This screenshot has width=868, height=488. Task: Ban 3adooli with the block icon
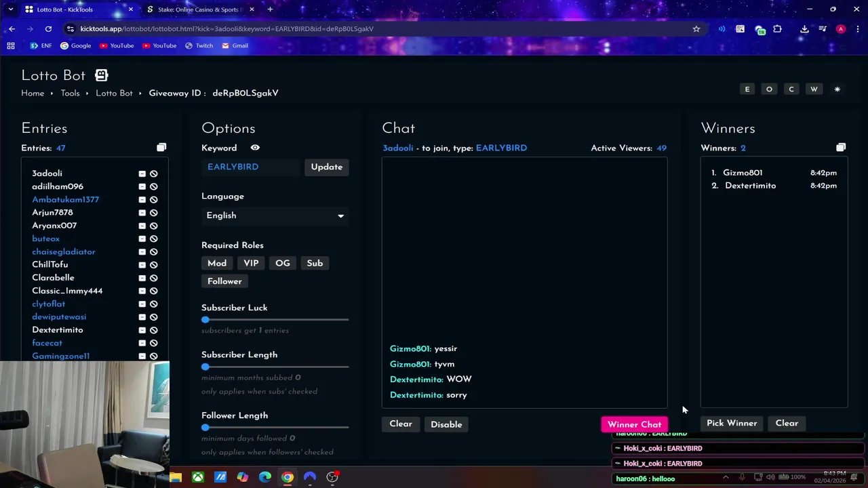point(154,174)
